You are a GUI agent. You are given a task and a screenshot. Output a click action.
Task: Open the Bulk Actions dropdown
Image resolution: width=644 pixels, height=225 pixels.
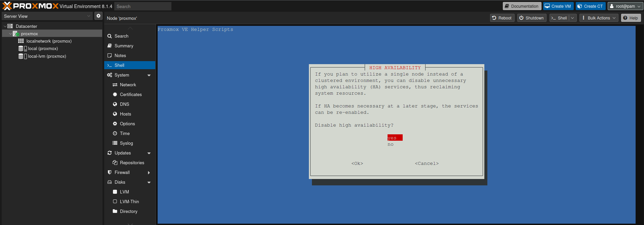[x=599, y=18]
